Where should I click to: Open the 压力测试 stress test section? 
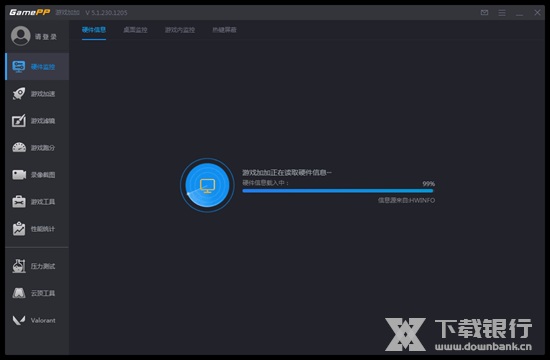37,266
